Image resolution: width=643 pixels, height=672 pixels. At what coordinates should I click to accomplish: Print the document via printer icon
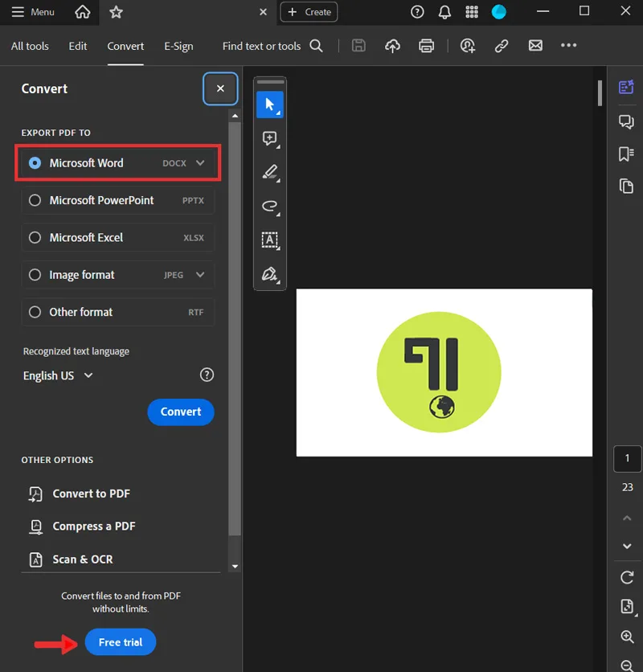click(426, 46)
